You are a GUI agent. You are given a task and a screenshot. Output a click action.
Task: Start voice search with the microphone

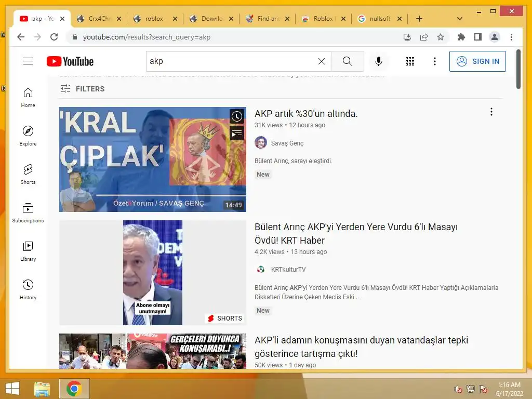coord(379,61)
